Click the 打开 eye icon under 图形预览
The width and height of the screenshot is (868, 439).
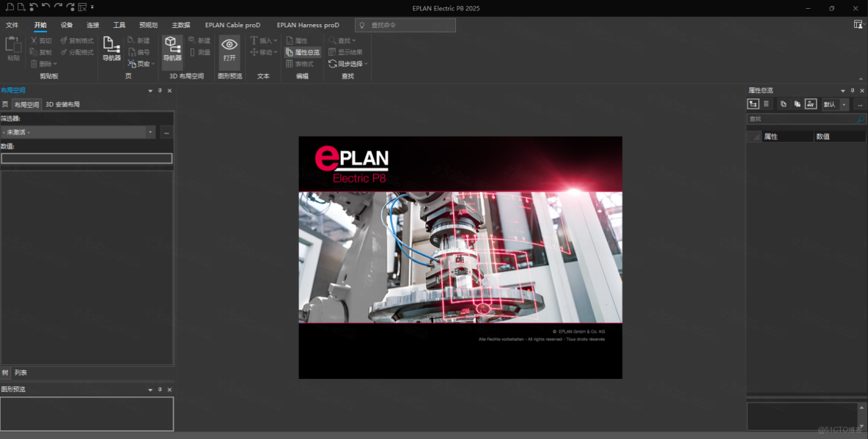click(x=229, y=45)
